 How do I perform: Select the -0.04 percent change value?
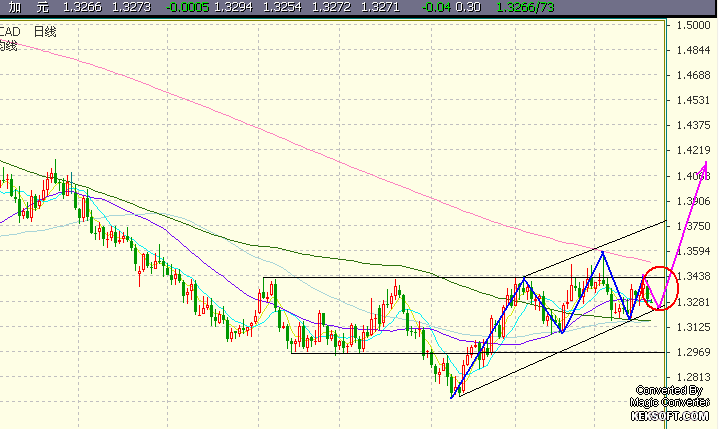pos(436,7)
